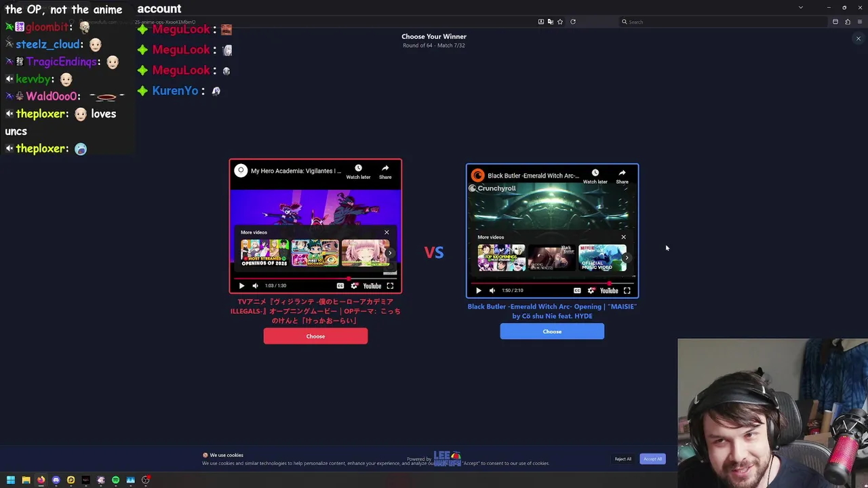Choose the blue Black Butler entry
Viewport: 868px width, 488px height.
[552, 331]
